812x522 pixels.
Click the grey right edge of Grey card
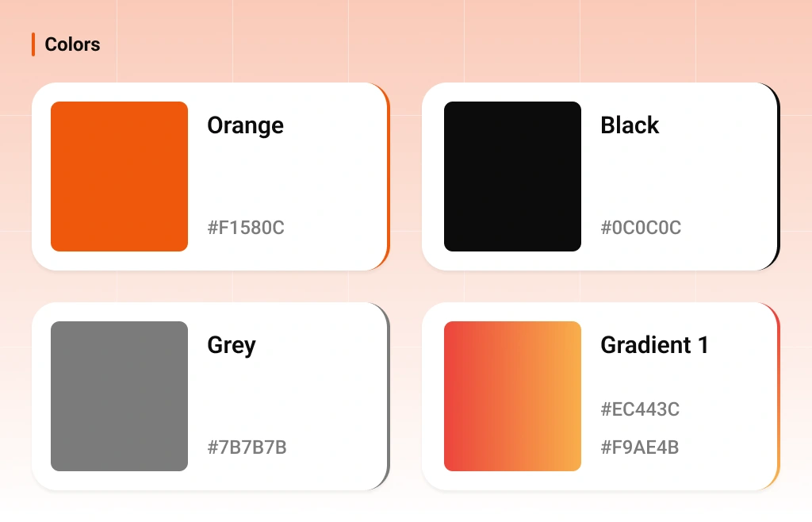tap(388, 396)
